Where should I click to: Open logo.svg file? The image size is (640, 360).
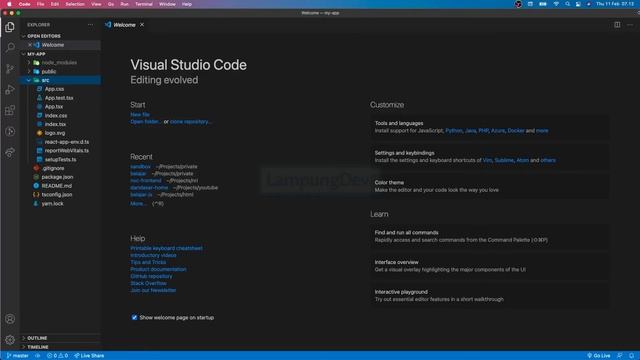coord(55,133)
